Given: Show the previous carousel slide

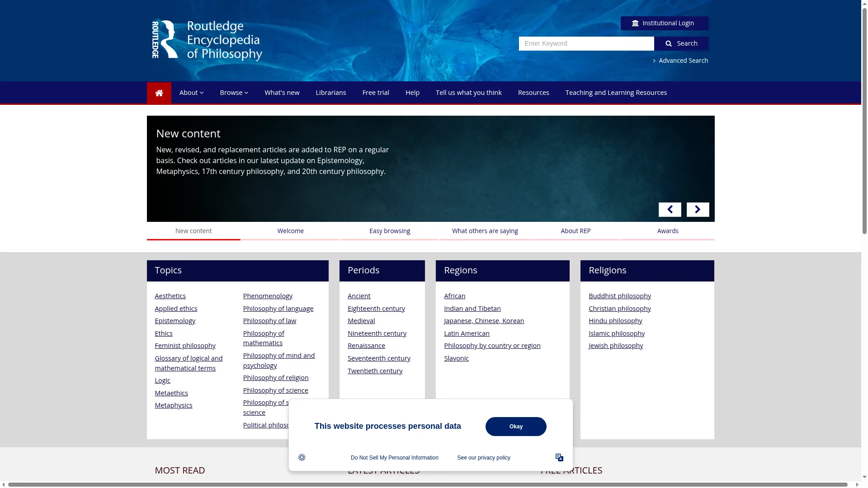Looking at the screenshot, I should pyautogui.click(x=670, y=210).
